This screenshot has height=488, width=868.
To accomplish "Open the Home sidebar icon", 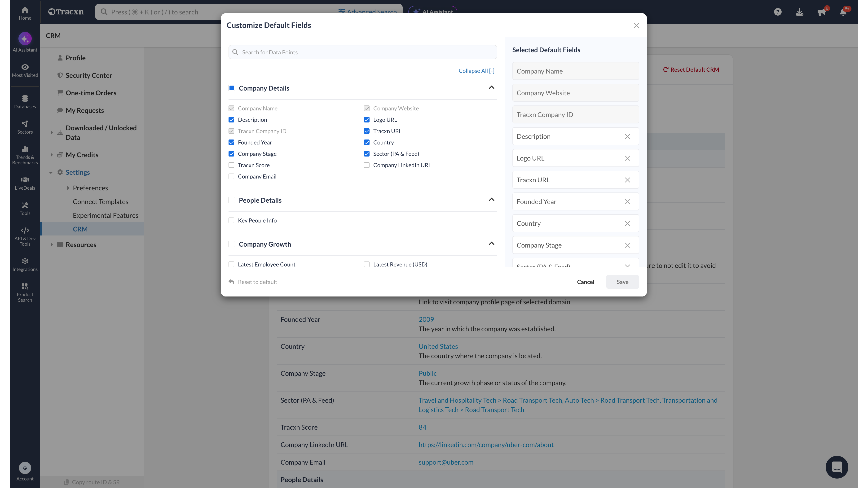I will point(25,13).
